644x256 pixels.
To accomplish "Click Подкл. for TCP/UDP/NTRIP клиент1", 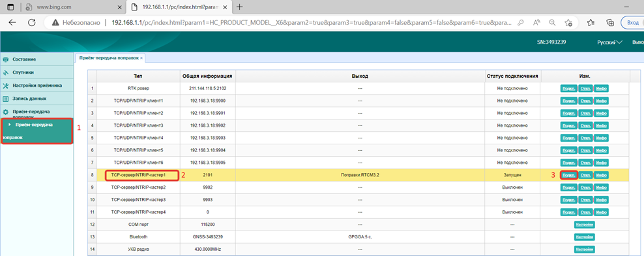I will click(x=569, y=101).
